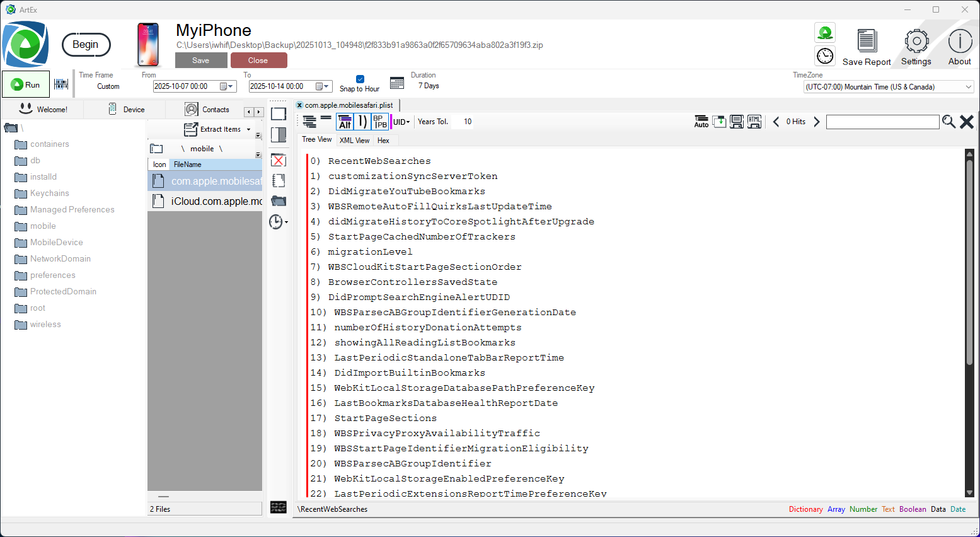Click the magnifying glass search icon

coord(948,122)
